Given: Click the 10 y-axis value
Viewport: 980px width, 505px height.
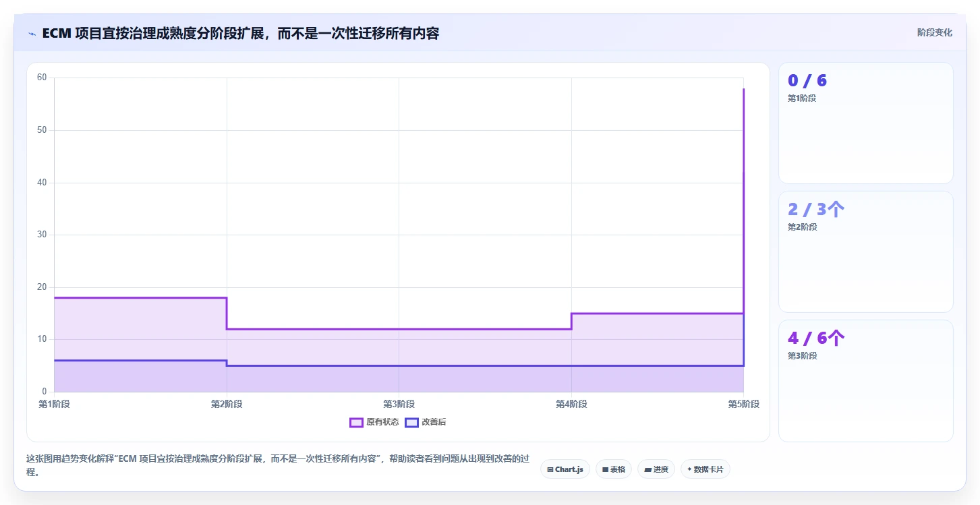Looking at the screenshot, I should coord(42,339).
